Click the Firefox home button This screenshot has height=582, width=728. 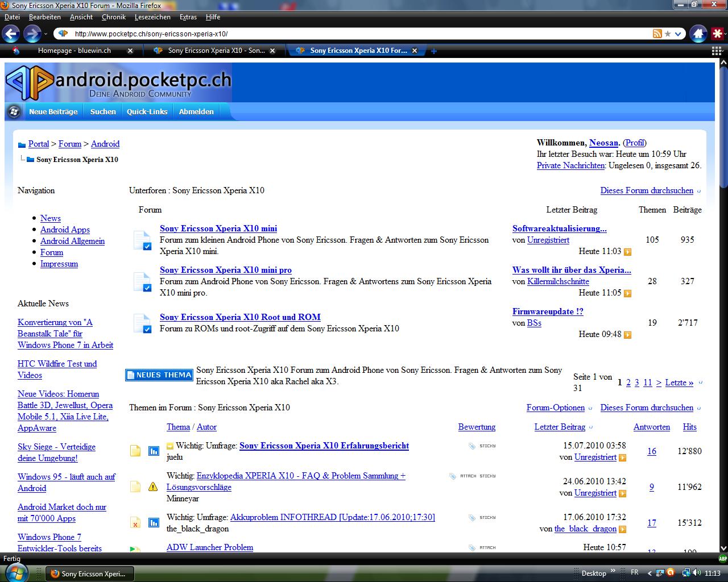698,34
